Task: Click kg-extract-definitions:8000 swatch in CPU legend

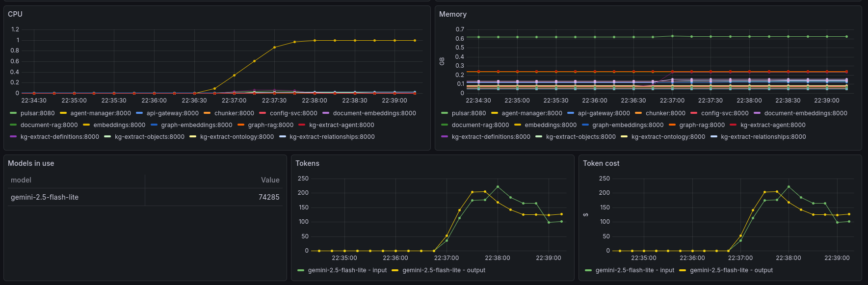Action: point(13,137)
